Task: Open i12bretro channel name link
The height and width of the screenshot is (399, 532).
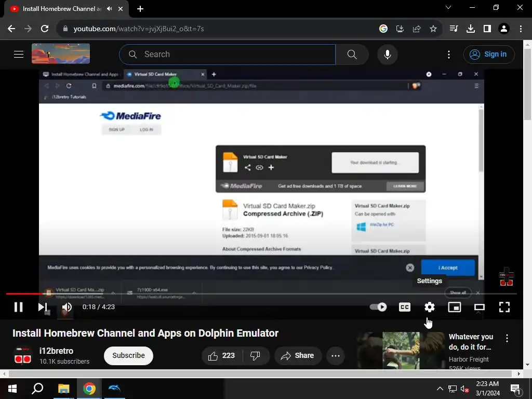Action: (x=56, y=351)
